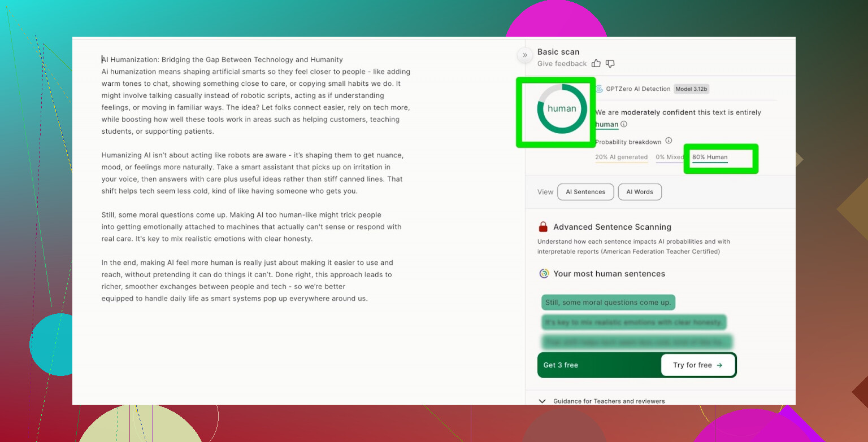Click into the essay text at its title line
The width and height of the screenshot is (868, 442).
(222, 60)
